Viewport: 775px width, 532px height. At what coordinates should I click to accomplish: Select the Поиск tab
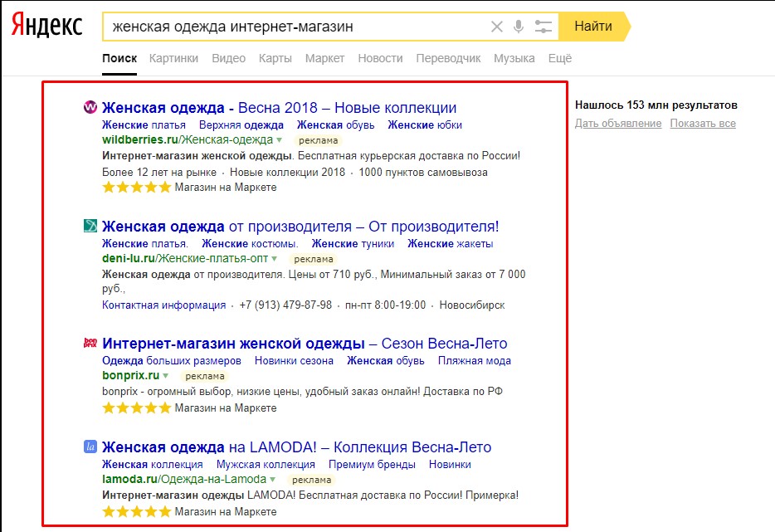pyautogui.click(x=119, y=58)
